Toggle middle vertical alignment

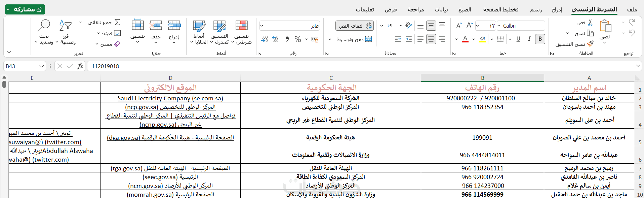pyautogui.click(x=431, y=26)
